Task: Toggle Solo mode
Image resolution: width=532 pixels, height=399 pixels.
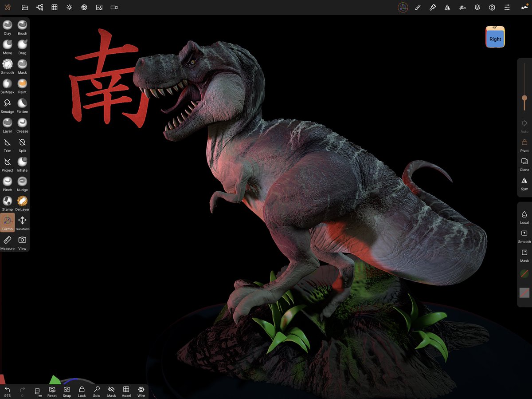Action: 97,391
